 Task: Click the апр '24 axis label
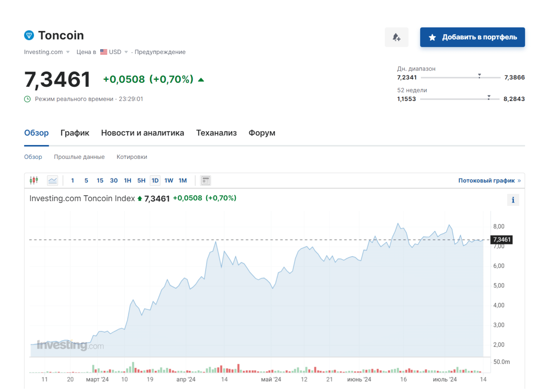pos(186,379)
